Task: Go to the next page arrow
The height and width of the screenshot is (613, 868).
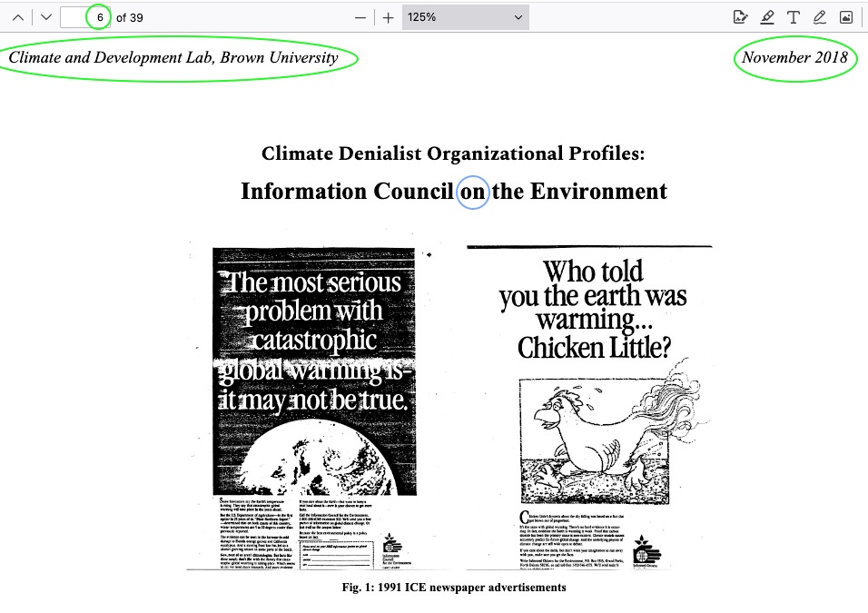Action: pos(46,17)
